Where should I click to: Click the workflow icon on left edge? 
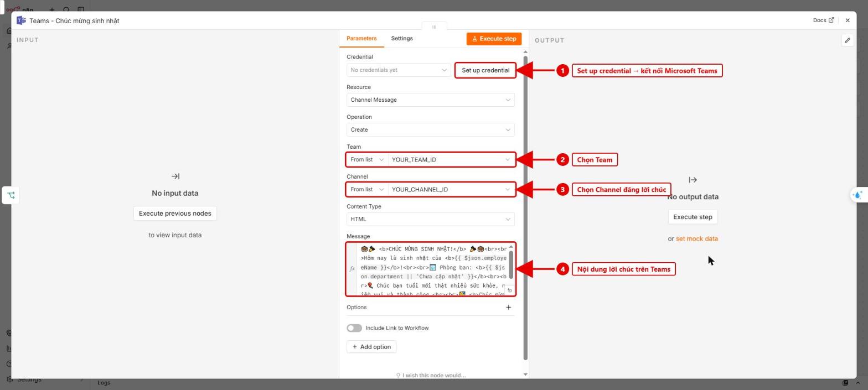(11, 195)
